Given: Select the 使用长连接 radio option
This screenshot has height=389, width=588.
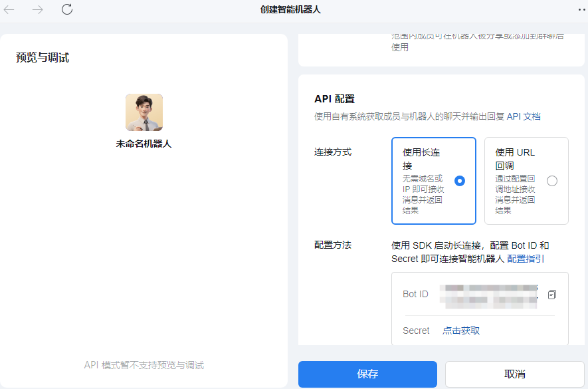Looking at the screenshot, I should click(459, 181).
